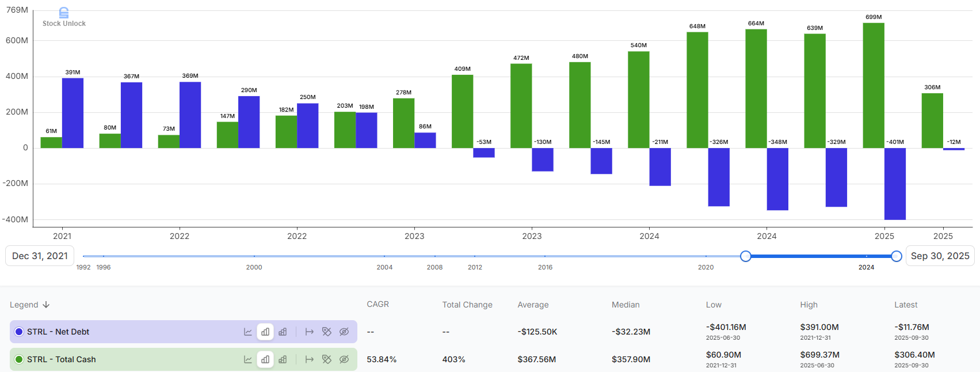Click the $699.37M high value
Screen dimensions: 980x372
click(x=819, y=355)
